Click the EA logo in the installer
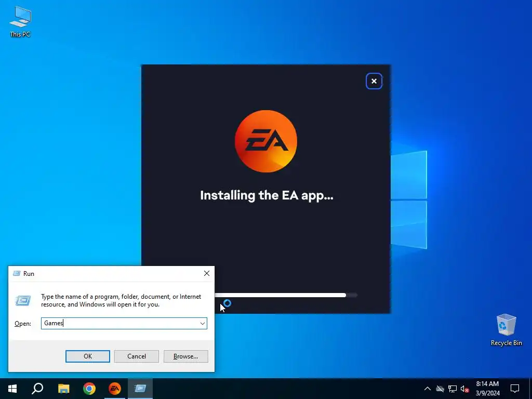Screen dimensions: 532x399 [x=266, y=141]
